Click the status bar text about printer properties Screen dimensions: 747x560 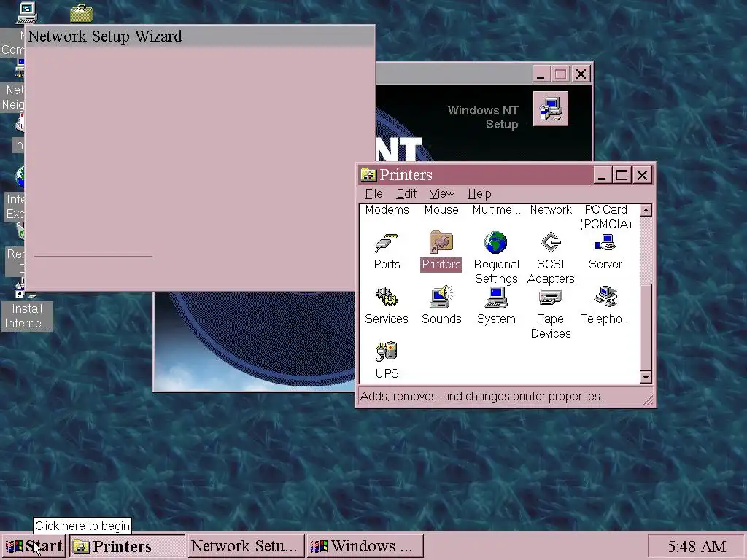481,396
